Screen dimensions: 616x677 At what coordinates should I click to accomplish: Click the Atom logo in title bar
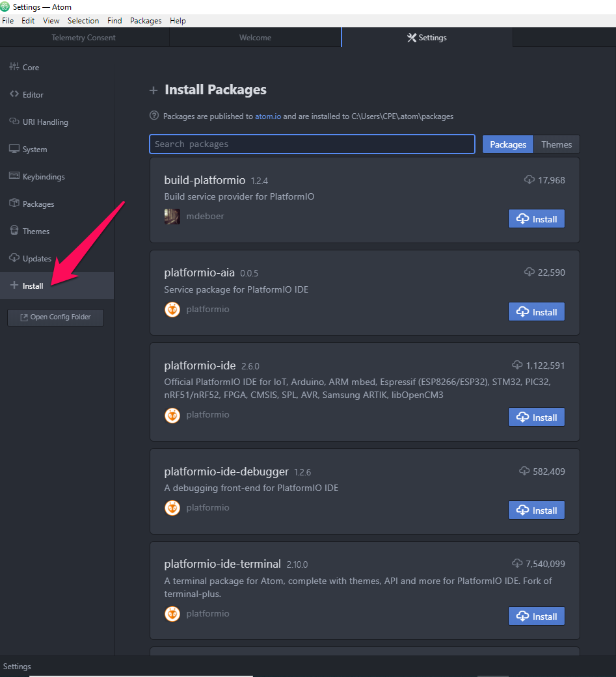tap(5, 7)
